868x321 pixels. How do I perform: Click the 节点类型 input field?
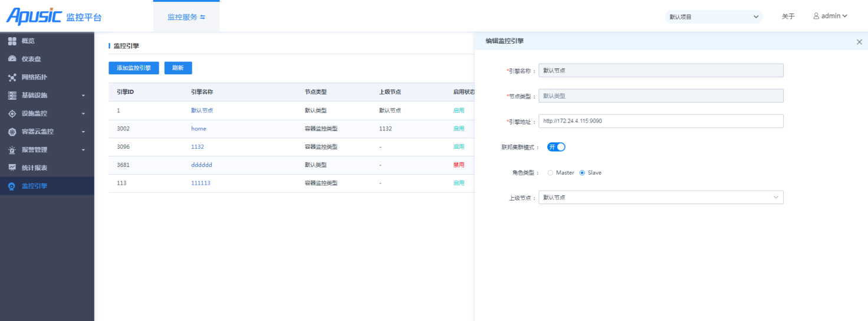coord(661,96)
